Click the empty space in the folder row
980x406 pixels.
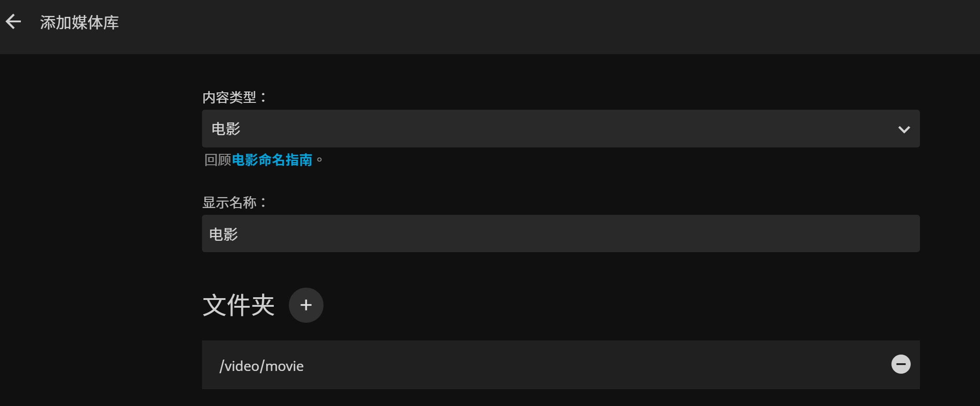591,365
